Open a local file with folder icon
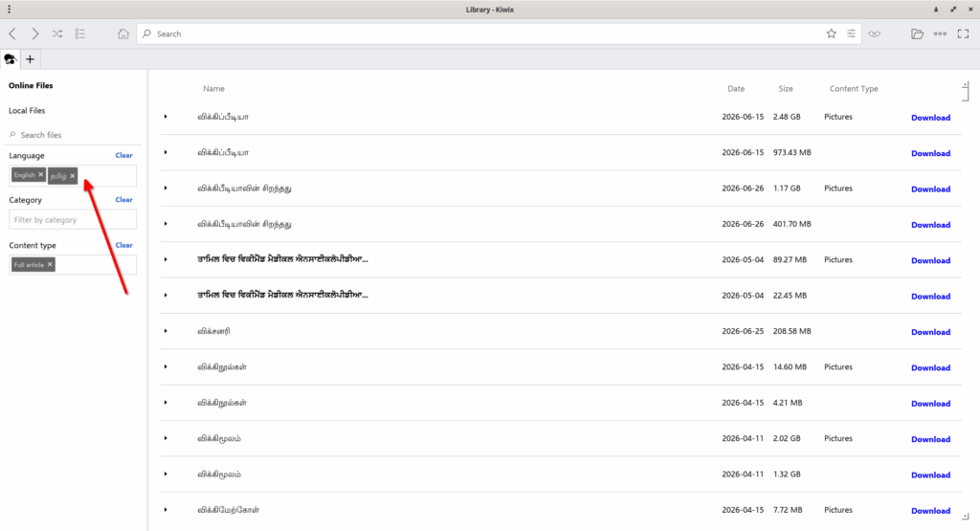The width and height of the screenshot is (980, 531). tap(917, 33)
